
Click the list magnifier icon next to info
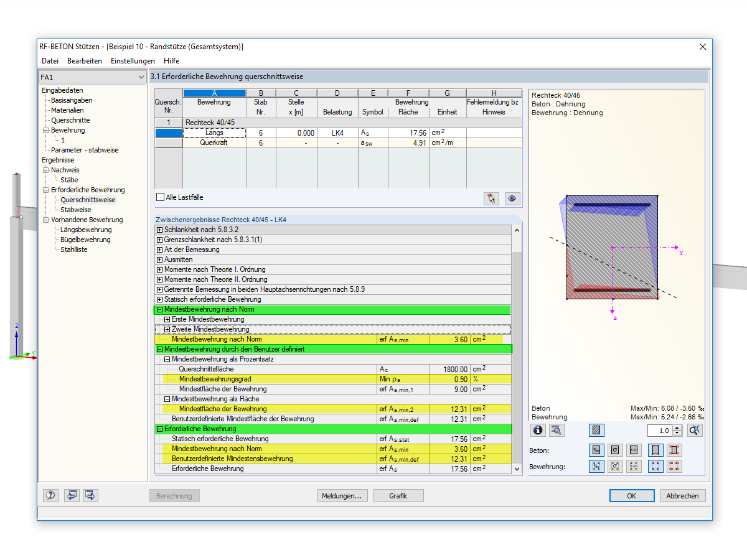[557, 430]
